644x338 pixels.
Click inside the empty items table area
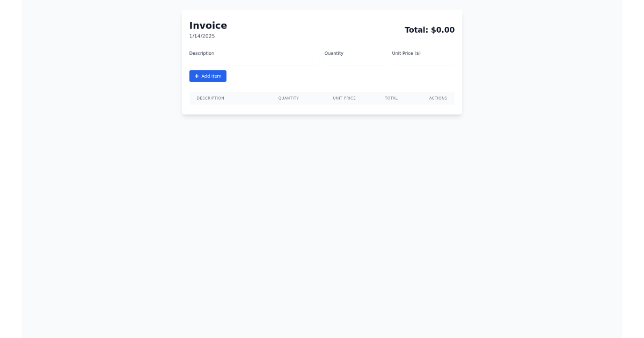(x=322, y=107)
